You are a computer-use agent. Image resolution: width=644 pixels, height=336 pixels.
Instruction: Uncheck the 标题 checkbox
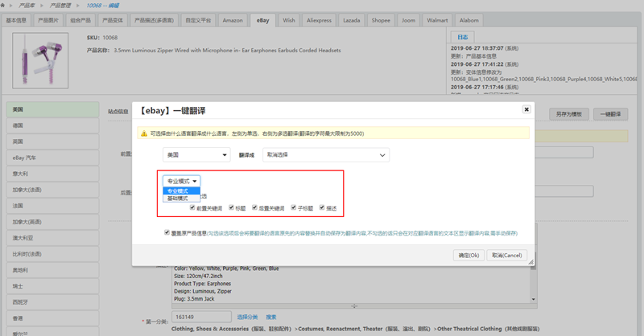tap(232, 208)
